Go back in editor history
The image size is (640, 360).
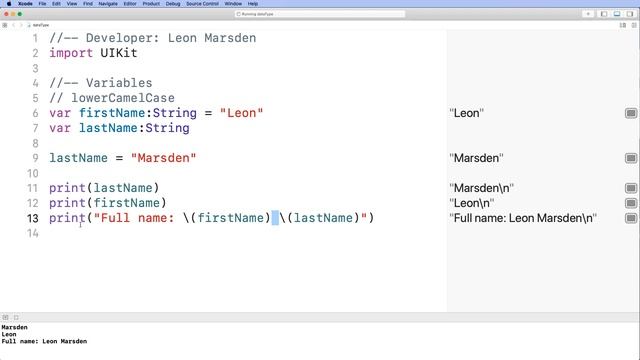[13, 25]
